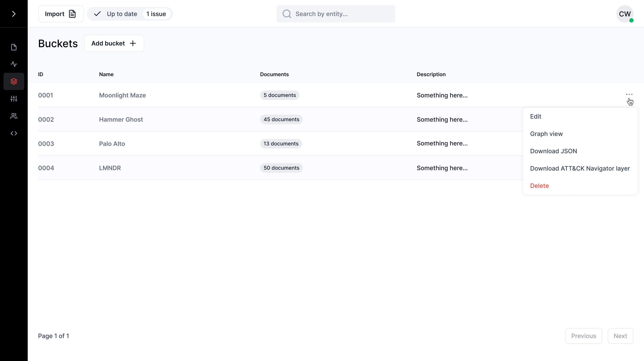Select the users icon in the sidebar
Screen dimensions: 644x361
click(x=14, y=116)
